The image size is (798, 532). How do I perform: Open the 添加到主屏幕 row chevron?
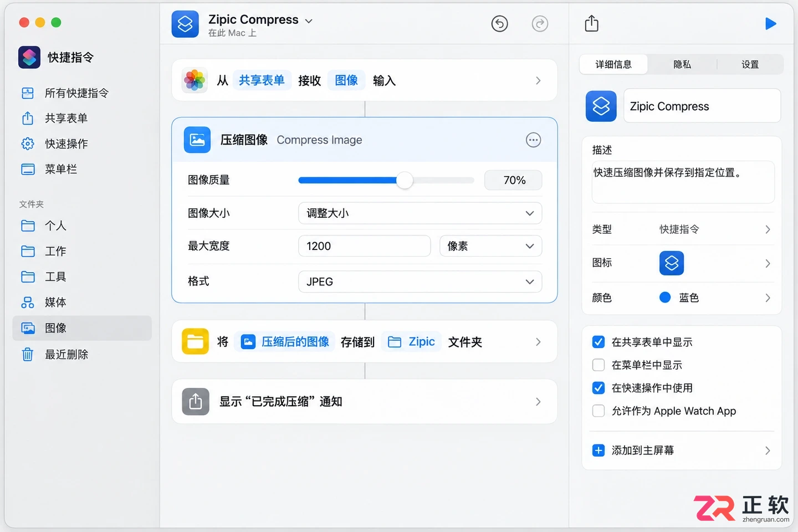pos(768,451)
